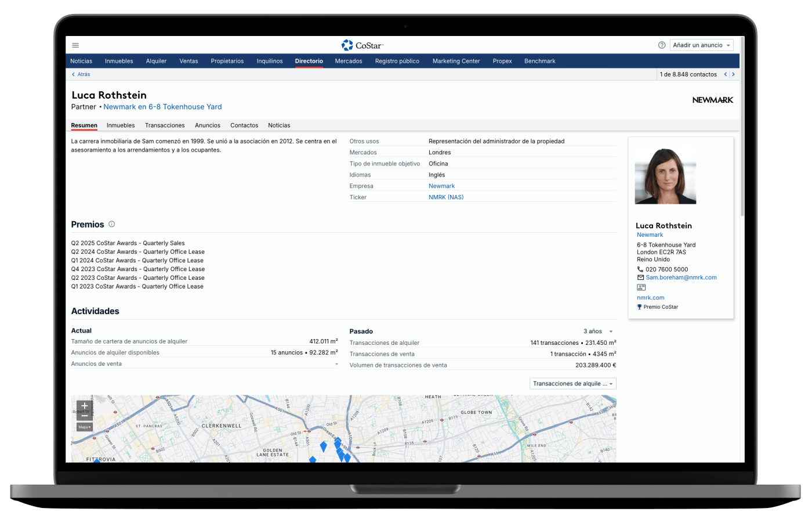Viewport: 812px width, 519px height.
Task: Click the Premios info icon
Action: 112,224
